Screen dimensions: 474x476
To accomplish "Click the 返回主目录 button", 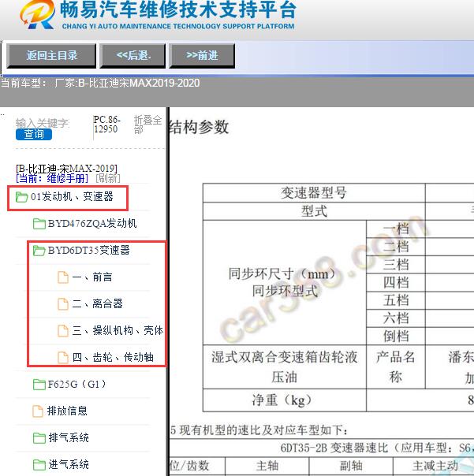I will point(51,55).
